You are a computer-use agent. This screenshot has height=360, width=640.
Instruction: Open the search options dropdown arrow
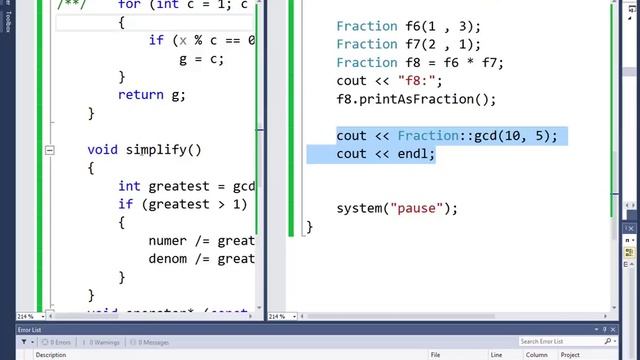[x=615, y=341]
